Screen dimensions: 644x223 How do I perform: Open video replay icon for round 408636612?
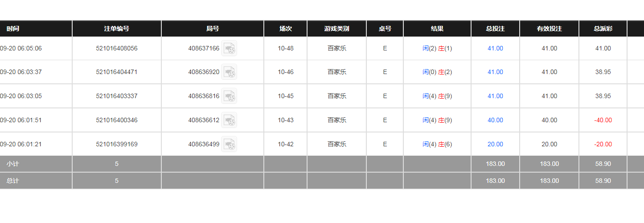coord(229,120)
